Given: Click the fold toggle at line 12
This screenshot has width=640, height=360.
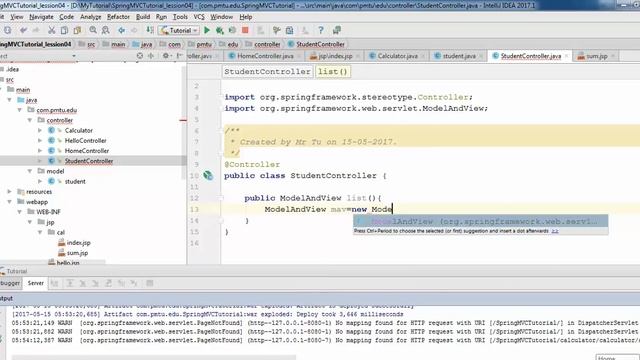Looking at the screenshot, I should click(x=221, y=198).
